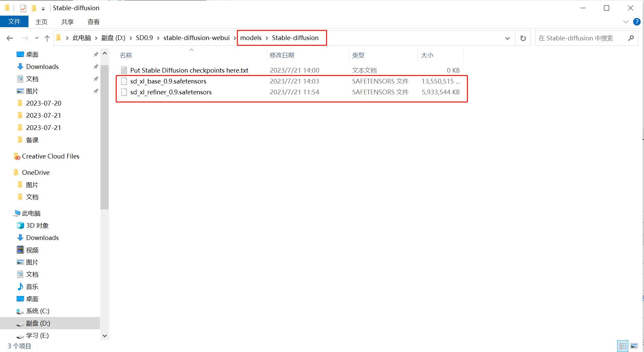644x352 pixels.
Task: Click the 5,933,544 KB size cell
Action: click(440, 92)
